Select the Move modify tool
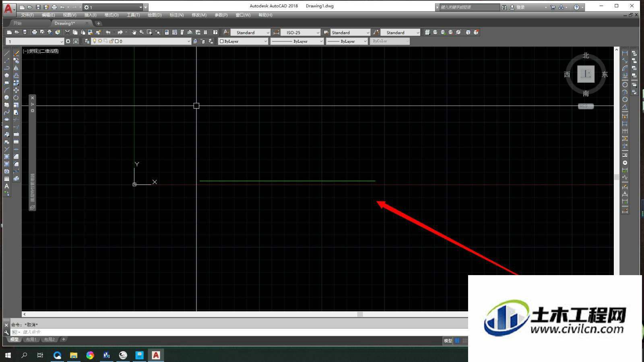This screenshot has height=362, width=644. (x=16, y=90)
